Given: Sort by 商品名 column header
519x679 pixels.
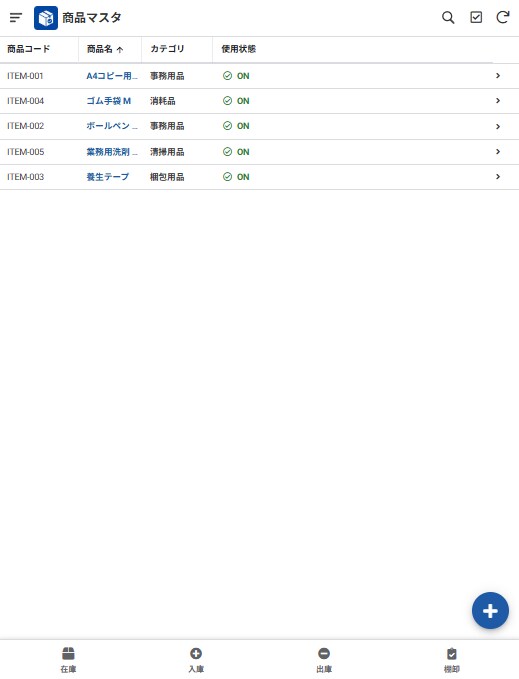Looking at the screenshot, I should coord(100,49).
